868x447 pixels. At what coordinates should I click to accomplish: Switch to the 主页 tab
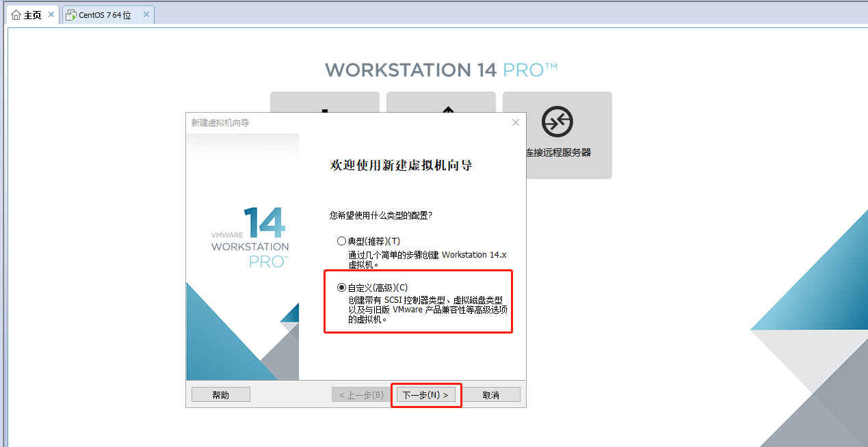pyautogui.click(x=32, y=14)
